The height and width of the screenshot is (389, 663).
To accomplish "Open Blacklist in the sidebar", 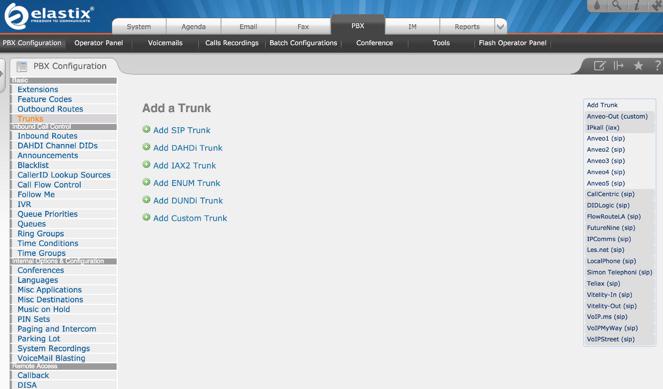I will [x=33, y=165].
